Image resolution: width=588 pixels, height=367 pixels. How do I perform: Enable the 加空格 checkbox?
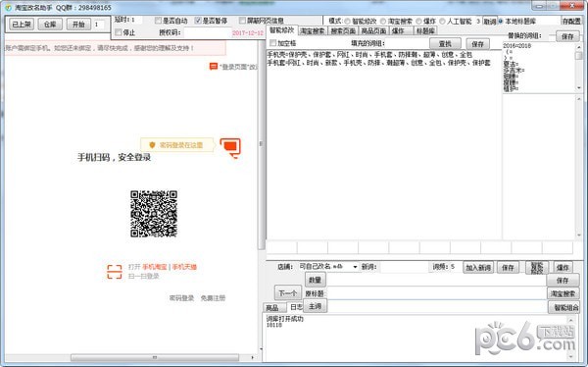click(273, 43)
